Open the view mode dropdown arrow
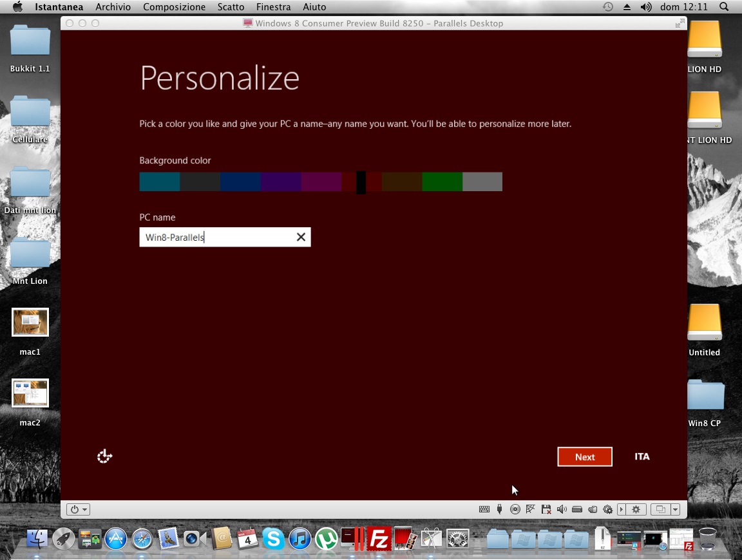 click(x=675, y=509)
